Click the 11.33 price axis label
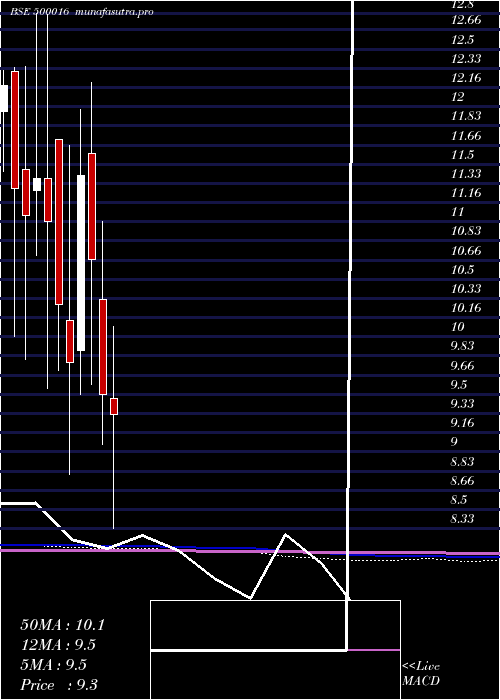Screen dimensions: 500x700 (466, 174)
